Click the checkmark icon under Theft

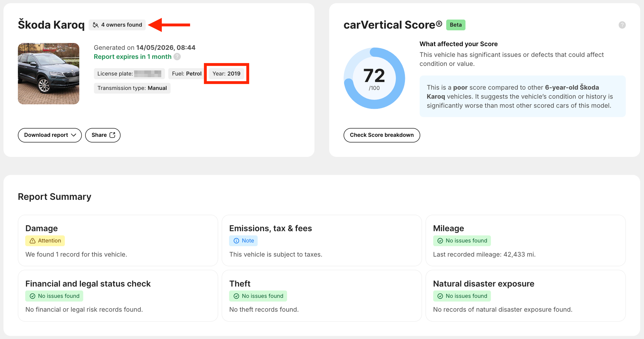pyautogui.click(x=236, y=296)
